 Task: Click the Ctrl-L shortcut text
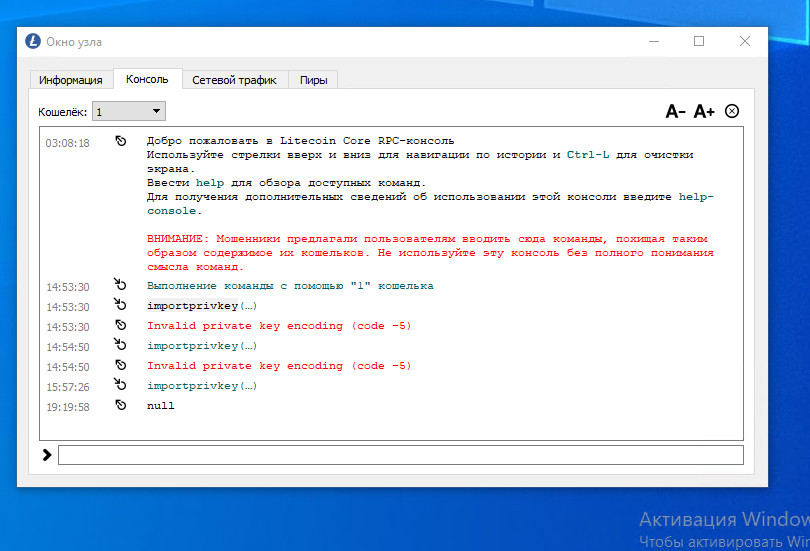[x=588, y=155]
